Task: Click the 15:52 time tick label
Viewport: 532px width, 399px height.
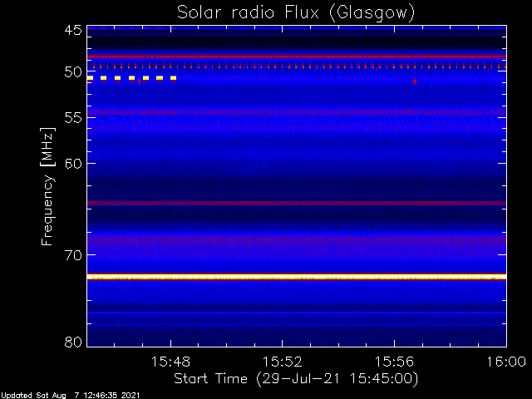Action: [x=283, y=362]
